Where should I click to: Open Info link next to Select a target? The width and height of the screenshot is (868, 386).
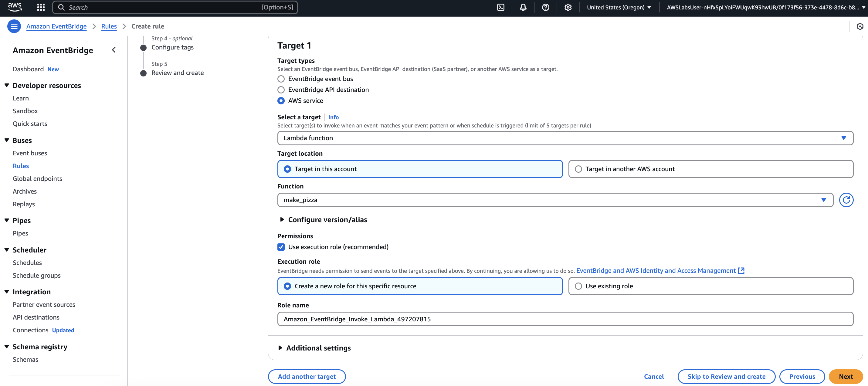coord(334,117)
